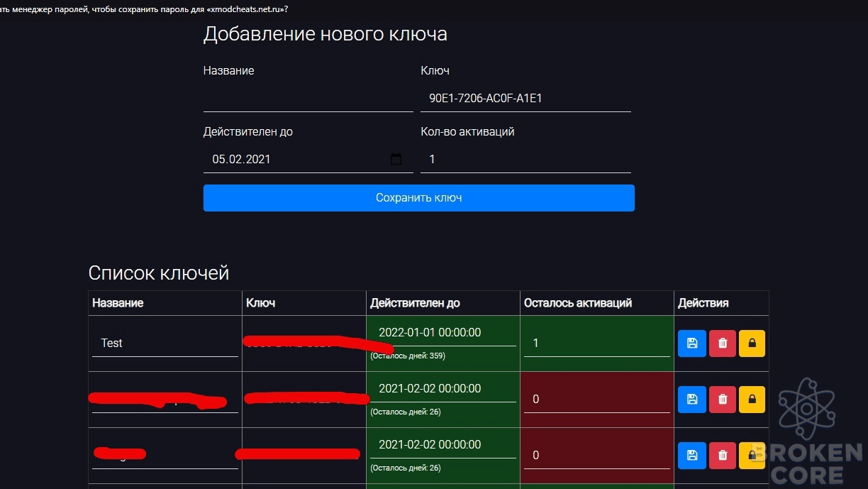
Task: Click the Список ключей heading
Action: click(x=159, y=273)
